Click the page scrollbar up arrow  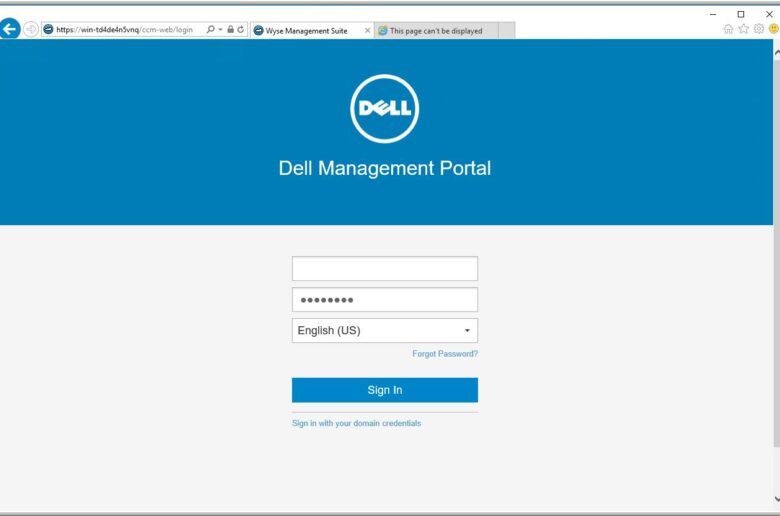point(777,52)
